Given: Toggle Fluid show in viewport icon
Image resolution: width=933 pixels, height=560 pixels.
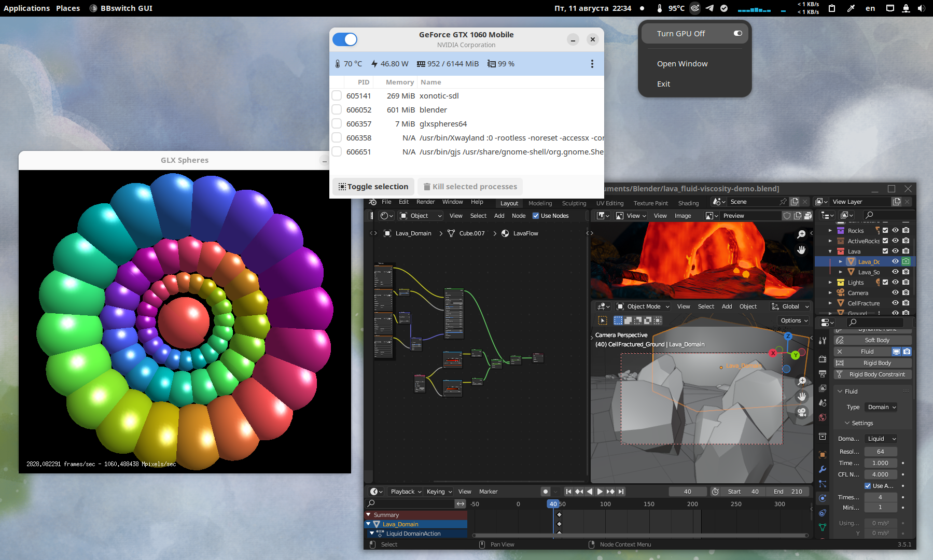Looking at the screenshot, I should (x=896, y=352).
